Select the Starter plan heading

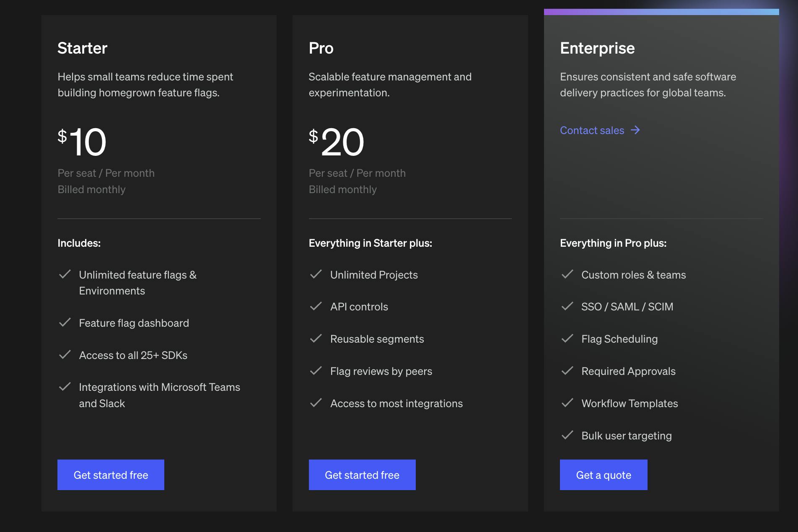click(x=83, y=48)
